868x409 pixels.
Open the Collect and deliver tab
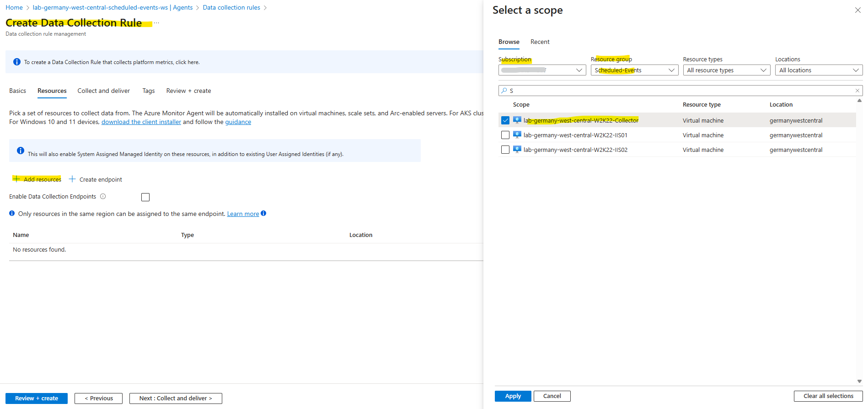click(104, 91)
